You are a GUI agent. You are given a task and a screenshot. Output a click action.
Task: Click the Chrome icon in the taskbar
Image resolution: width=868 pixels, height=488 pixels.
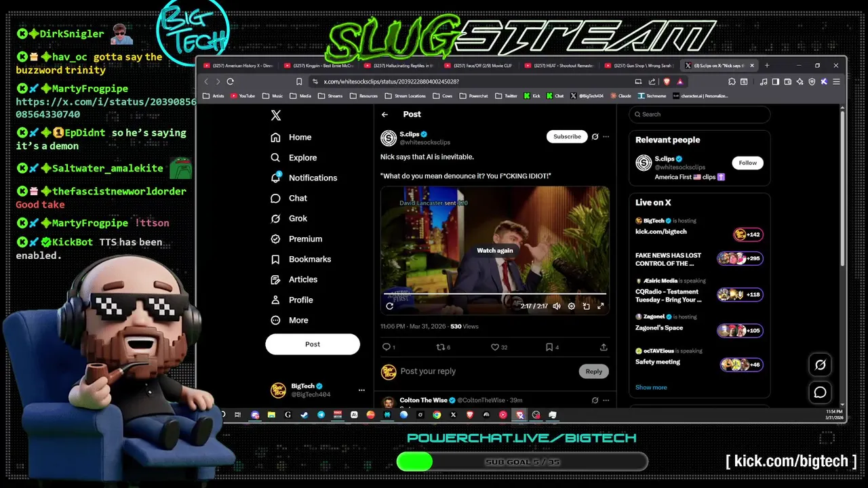[x=437, y=415]
